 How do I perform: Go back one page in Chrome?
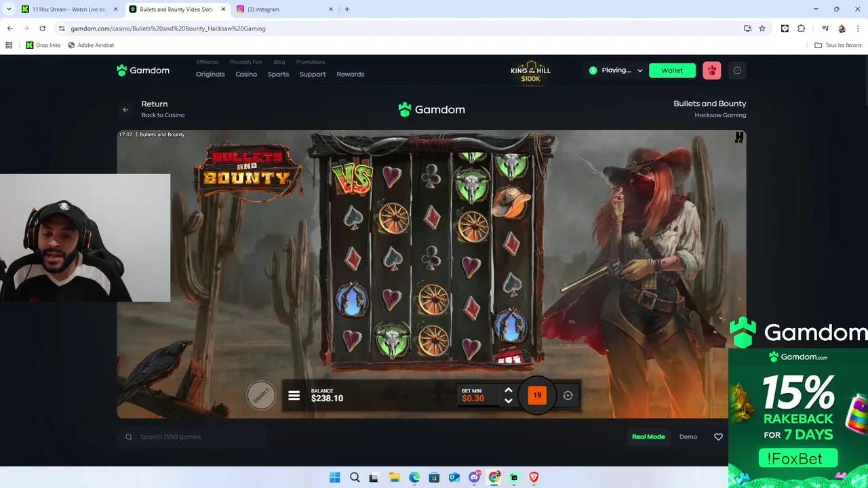9,28
